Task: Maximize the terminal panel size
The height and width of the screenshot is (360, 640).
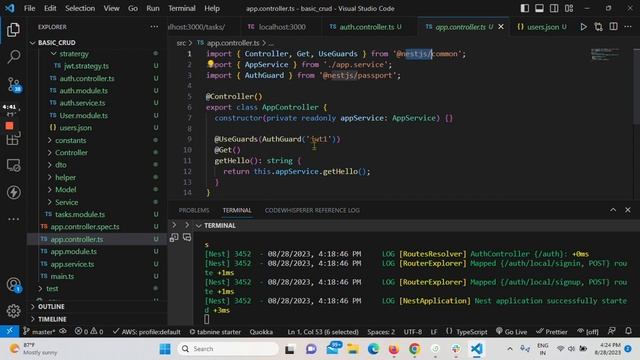Action: [613, 210]
